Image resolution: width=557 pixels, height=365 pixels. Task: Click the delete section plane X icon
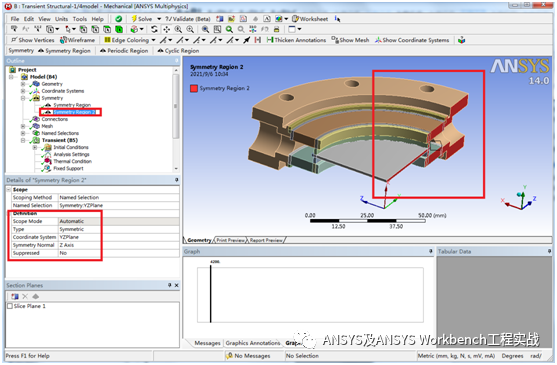point(25,296)
